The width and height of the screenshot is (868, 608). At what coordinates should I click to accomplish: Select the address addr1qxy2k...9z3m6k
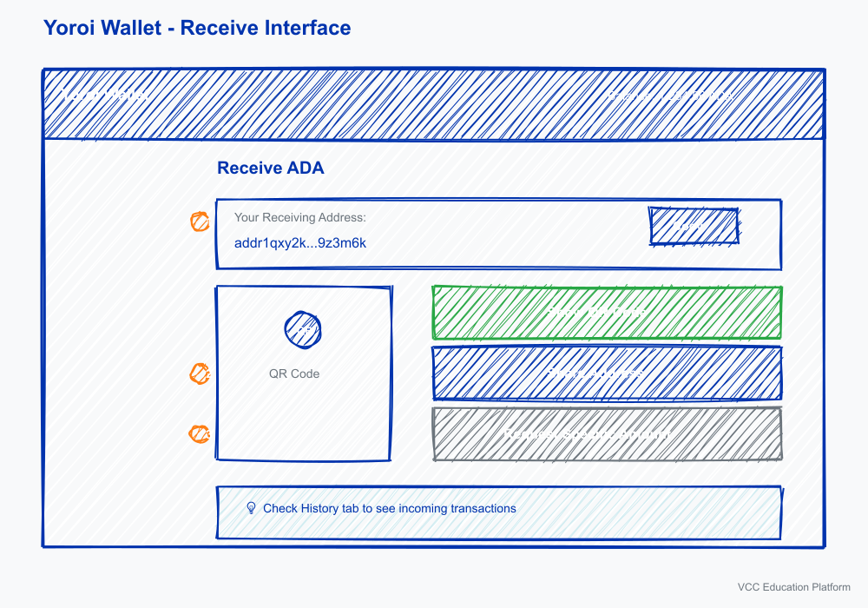pos(300,243)
